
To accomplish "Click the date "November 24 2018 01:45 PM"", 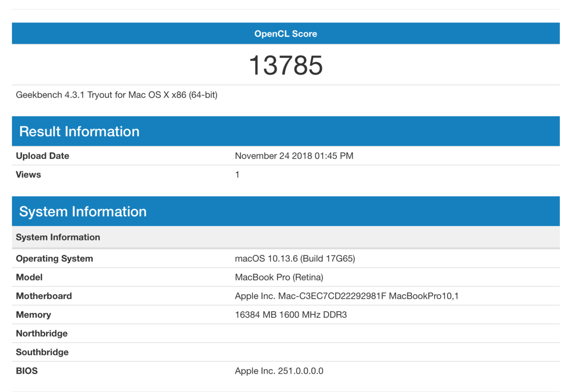I will click(x=294, y=156).
